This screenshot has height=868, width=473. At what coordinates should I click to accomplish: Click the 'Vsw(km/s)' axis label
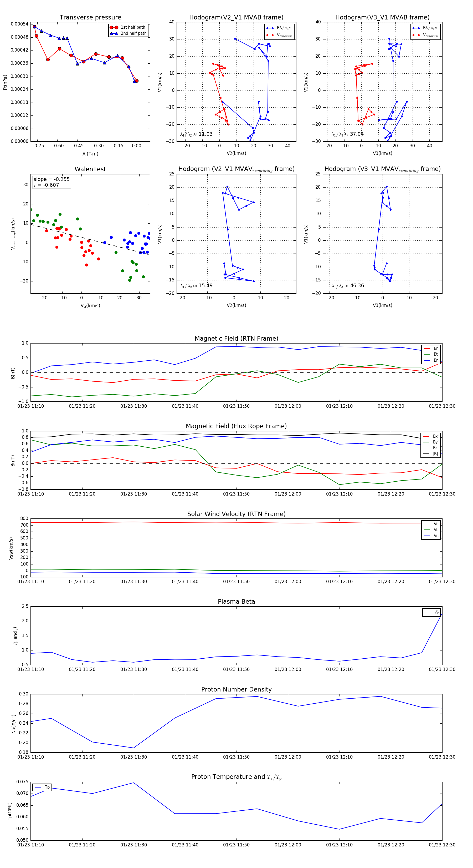[11, 548]
